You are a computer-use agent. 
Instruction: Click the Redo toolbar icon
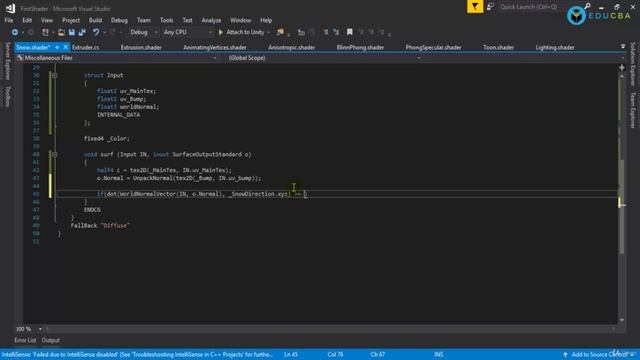click(x=113, y=32)
